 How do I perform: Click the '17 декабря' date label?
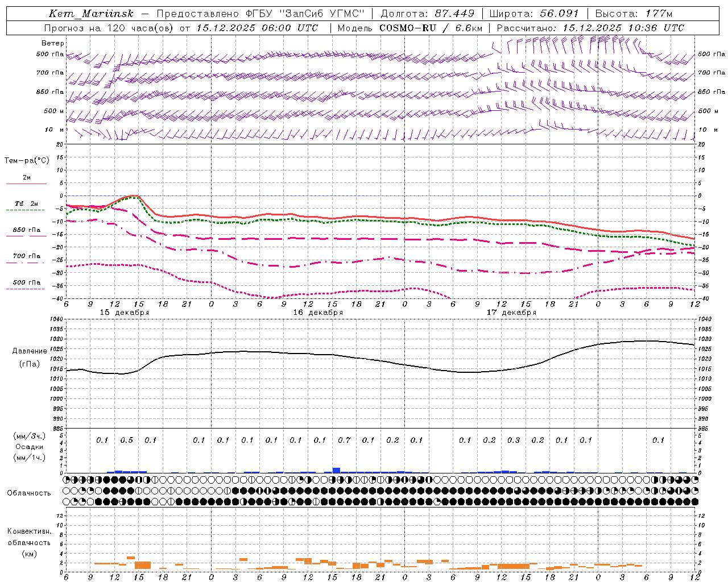pyautogui.click(x=511, y=313)
